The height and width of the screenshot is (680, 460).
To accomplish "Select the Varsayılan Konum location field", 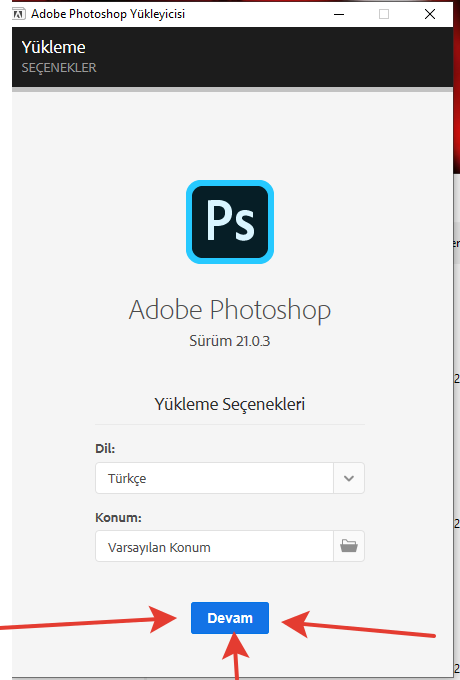I will coord(214,546).
